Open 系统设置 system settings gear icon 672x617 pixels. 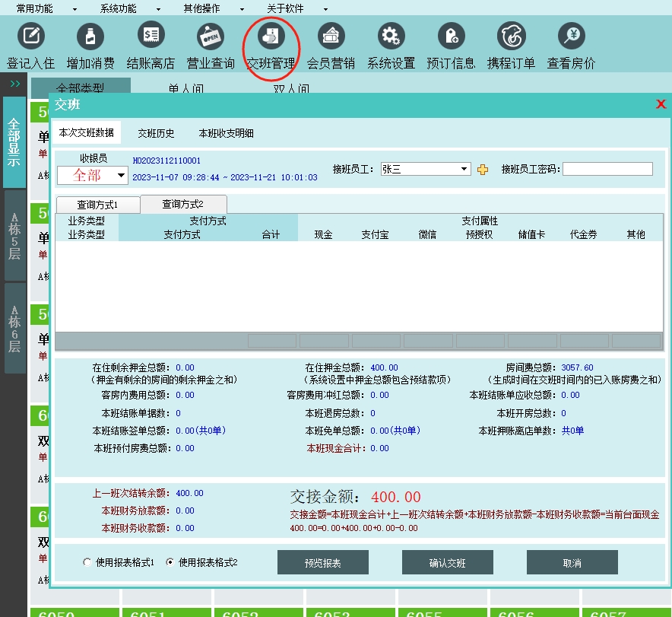[391, 36]
